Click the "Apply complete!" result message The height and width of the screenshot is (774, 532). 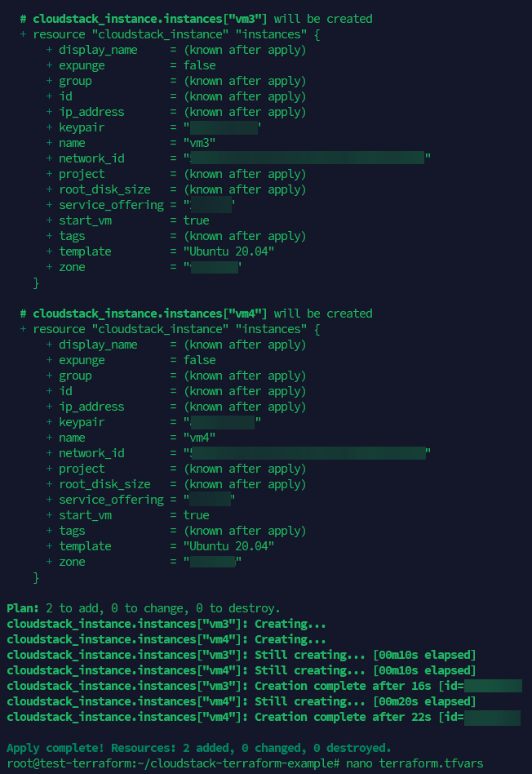click(x=198, y=748)
